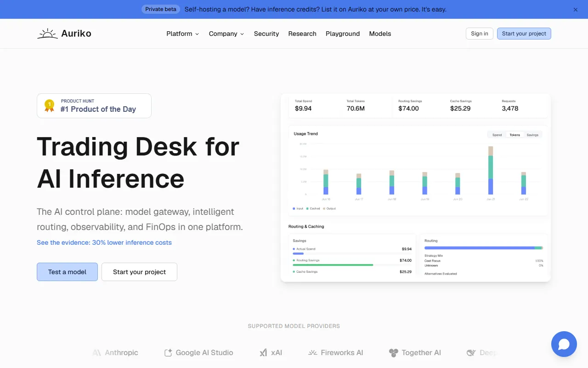Follow the 30% lower inference costs link

pyautogui.click(x=104, y=242)
